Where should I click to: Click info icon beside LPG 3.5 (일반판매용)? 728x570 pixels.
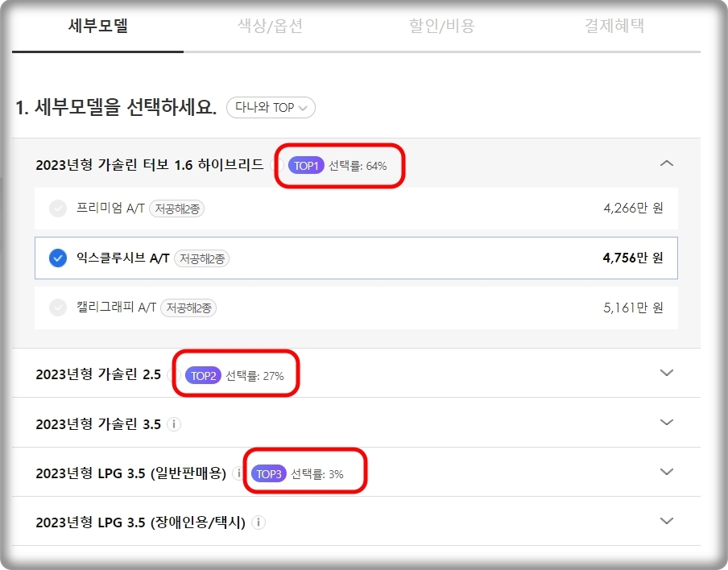pos(238,473)
